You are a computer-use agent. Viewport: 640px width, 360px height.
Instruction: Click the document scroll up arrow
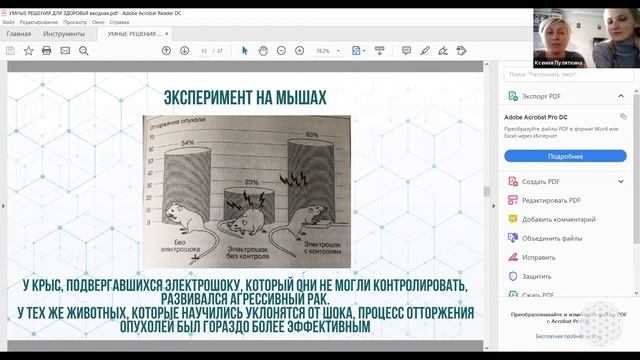(487, 64)
